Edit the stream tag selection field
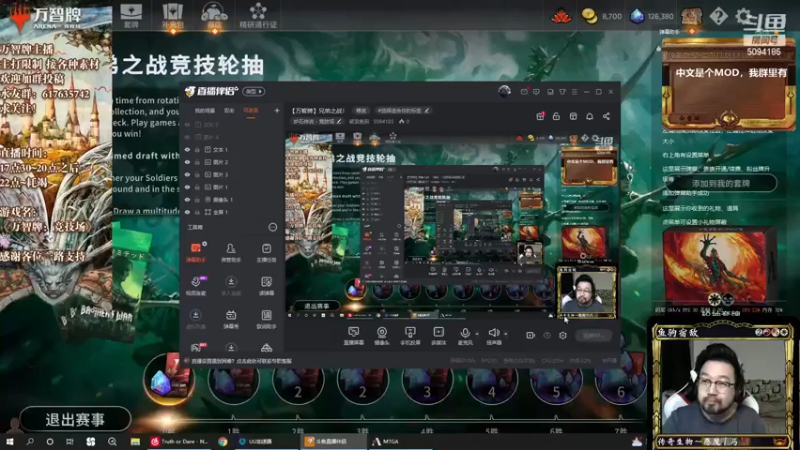 [403, 110]
